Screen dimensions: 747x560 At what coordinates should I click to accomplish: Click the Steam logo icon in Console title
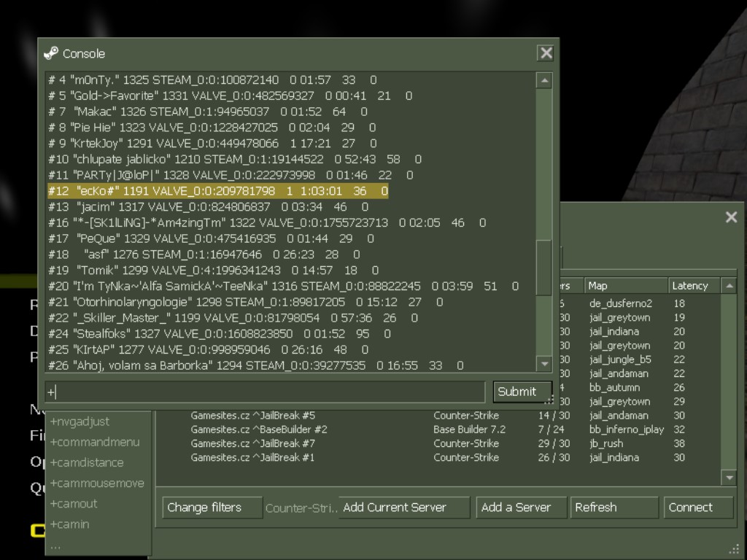tap(50, 53)
